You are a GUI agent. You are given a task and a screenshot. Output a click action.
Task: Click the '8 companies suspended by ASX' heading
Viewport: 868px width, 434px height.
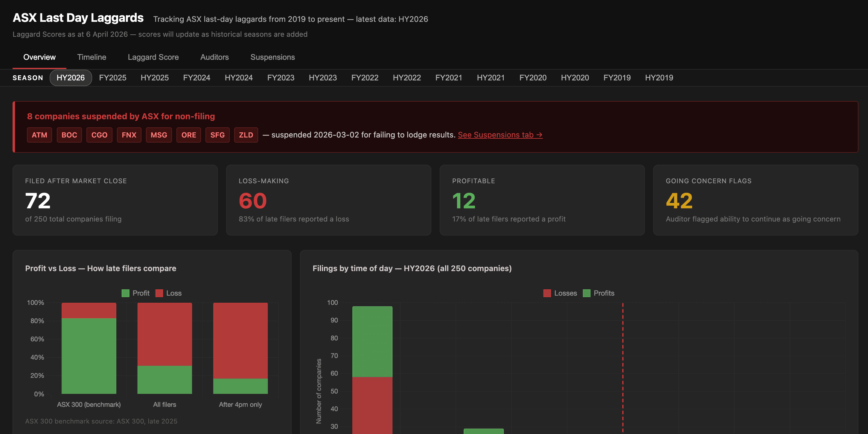121,117
